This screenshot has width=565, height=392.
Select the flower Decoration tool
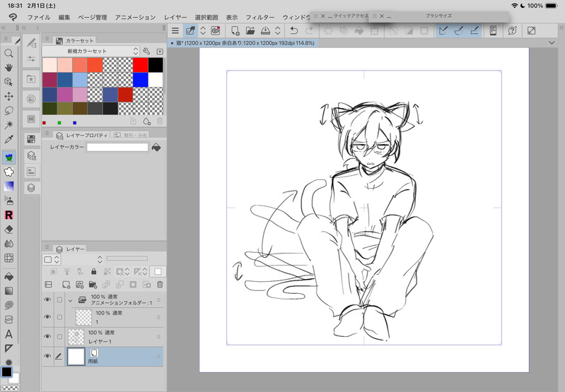point(8,172)
